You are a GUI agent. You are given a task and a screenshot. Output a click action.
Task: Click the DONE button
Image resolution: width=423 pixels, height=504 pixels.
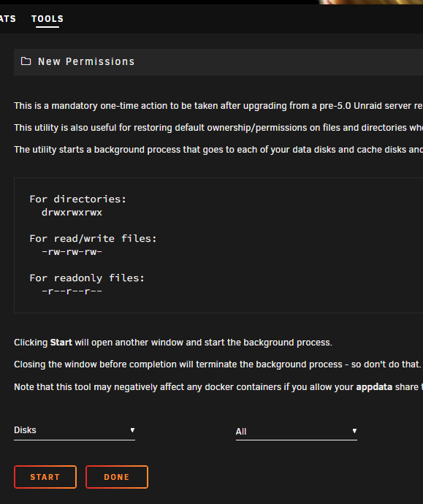tap(117, 477)
